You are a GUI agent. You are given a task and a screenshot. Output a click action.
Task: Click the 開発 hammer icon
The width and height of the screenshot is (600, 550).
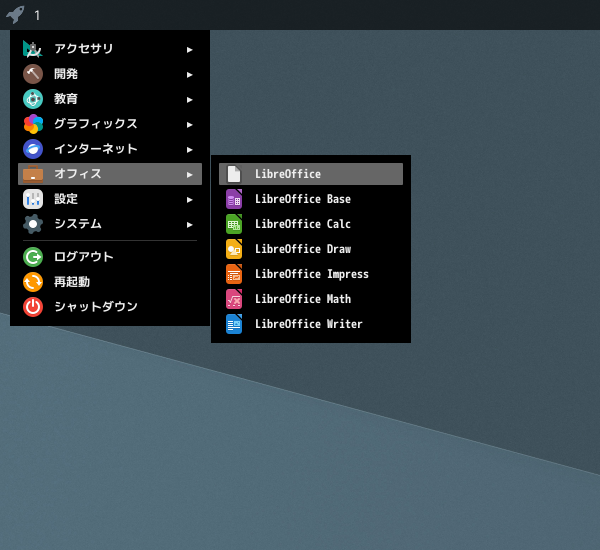coord(33,74)
